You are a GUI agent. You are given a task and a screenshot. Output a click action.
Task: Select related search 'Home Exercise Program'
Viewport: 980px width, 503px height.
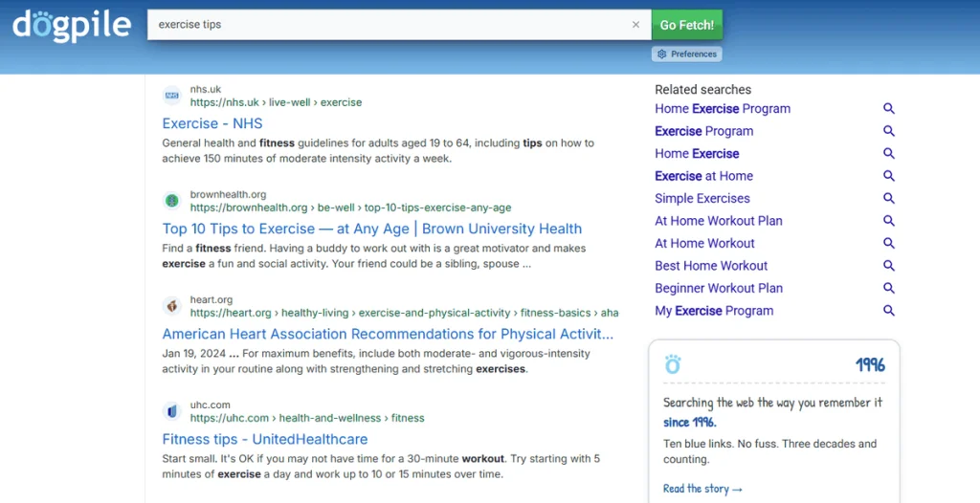point(723,109)
